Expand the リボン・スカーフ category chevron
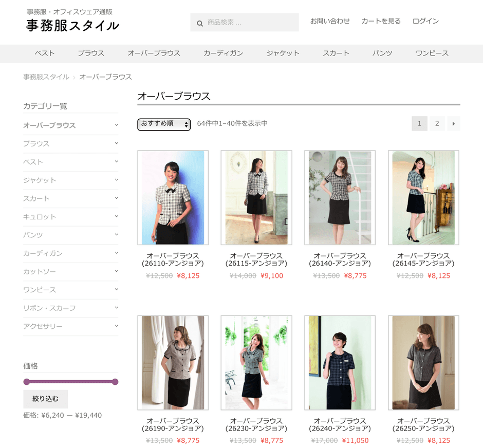The width and height of the screenshot is (483, 448). (x=116, y=308)
